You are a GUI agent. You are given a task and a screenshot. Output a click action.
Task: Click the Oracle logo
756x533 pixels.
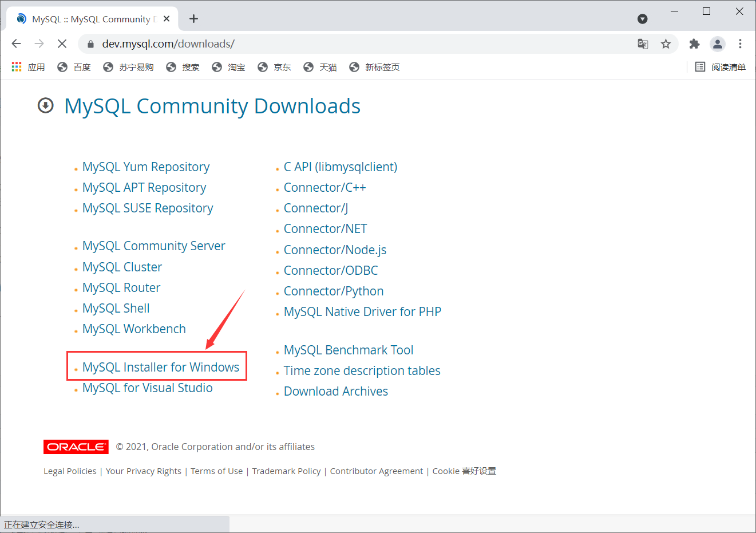click(x=76, y=447)
